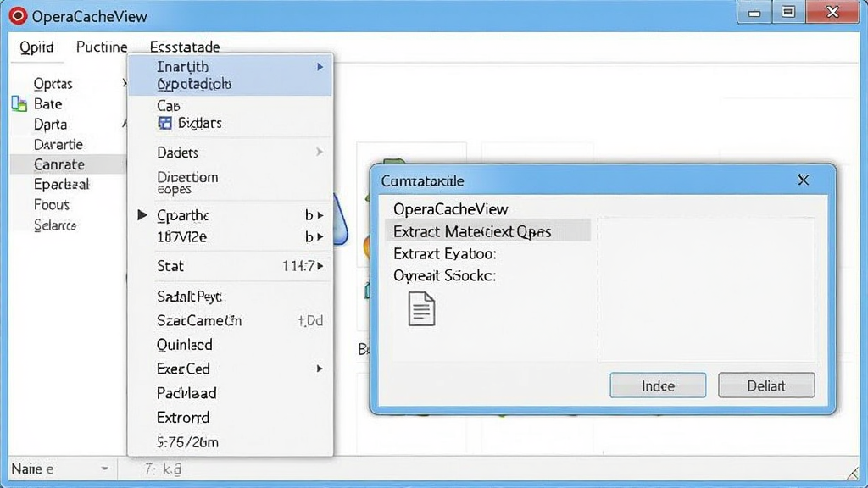Select the Cab menu entry
Screen dimensions: 868x488
tap(169, 106)
